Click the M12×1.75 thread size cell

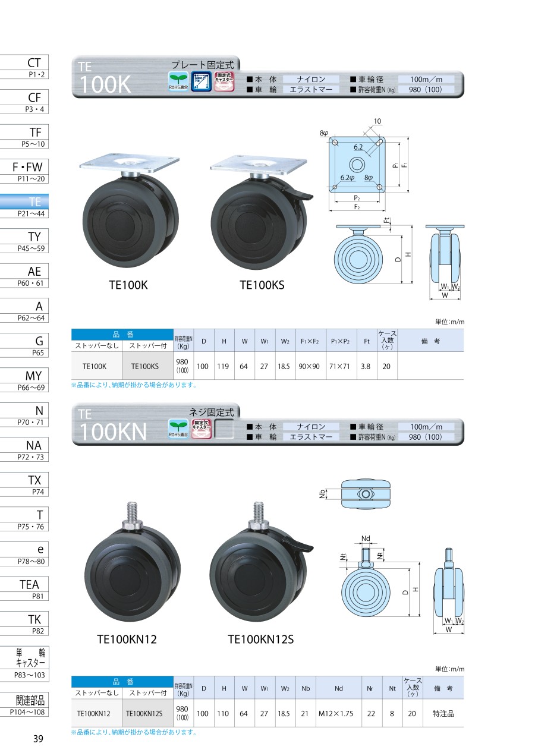(x=338, y=713)
